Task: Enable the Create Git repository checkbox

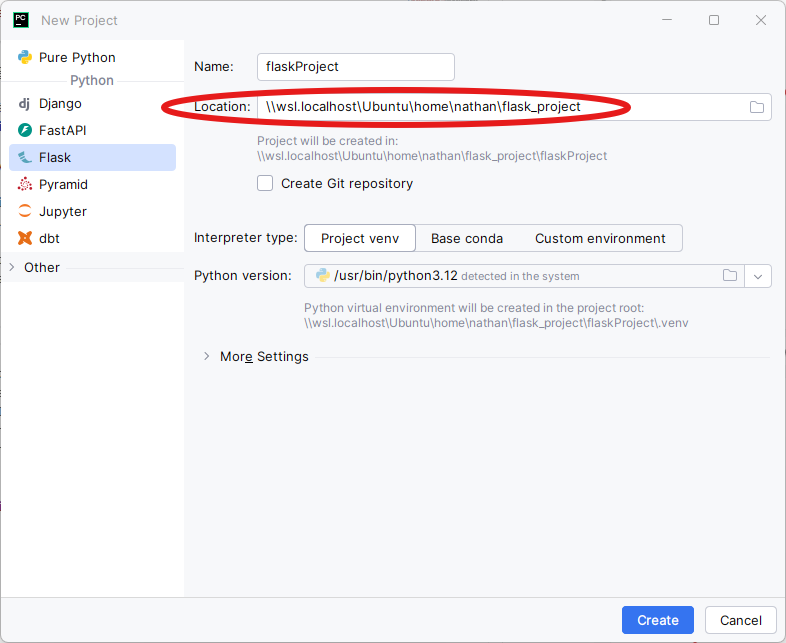Action: [265, 183]
